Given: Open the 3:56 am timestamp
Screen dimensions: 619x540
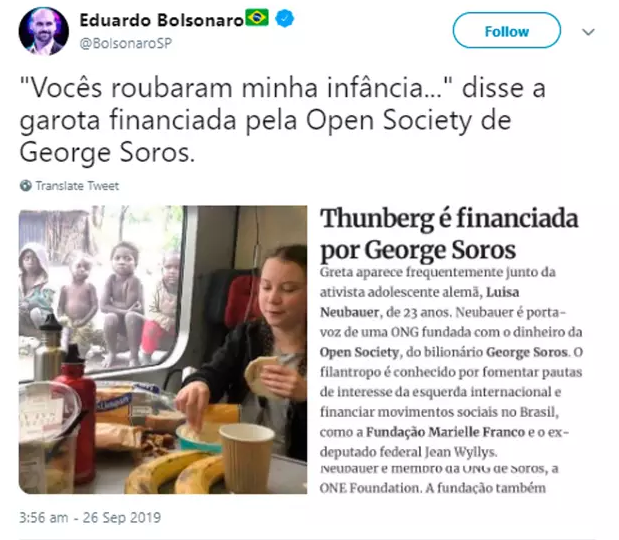Looking at the screenshot, I should pyautogui.click(x=43, y=518).
